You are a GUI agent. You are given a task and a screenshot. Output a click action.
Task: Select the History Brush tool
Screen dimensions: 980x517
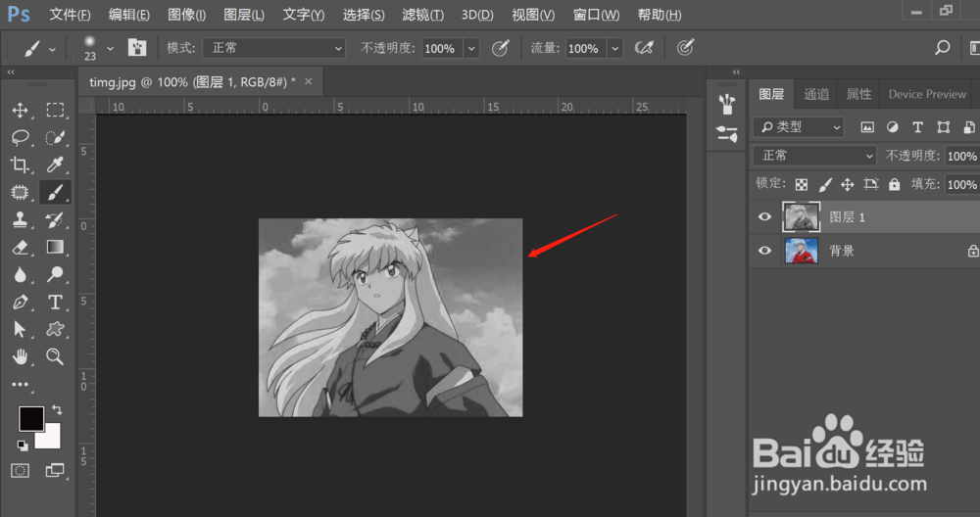(55, 219)
